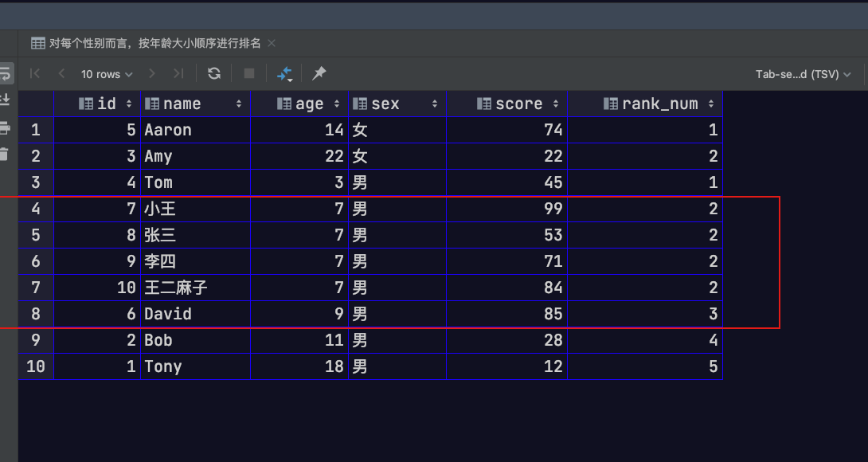Select the age cell with value 11
The image size is (868, 462).
click(x=299, y=340)
